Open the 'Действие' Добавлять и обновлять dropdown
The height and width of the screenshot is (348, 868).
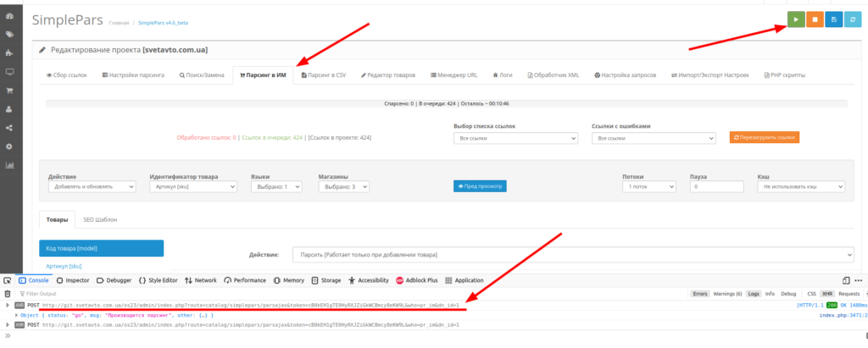[x=92, y=187]
